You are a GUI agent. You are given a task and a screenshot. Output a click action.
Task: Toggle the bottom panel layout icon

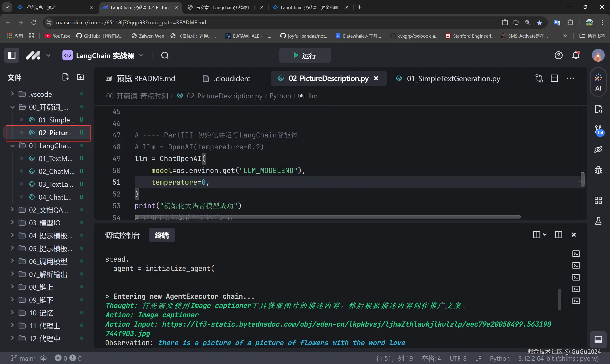598,339
